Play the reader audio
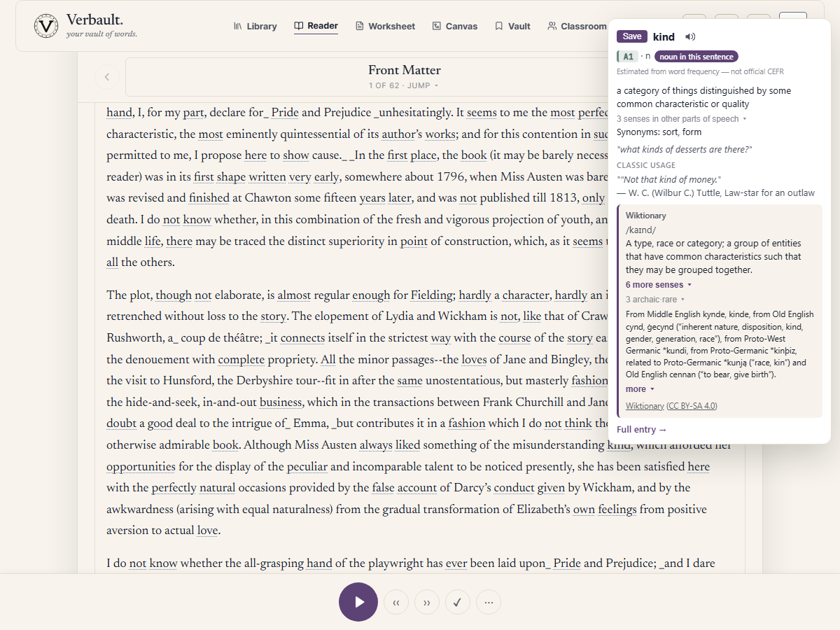The image size is (840, 630). coord(358,602)
